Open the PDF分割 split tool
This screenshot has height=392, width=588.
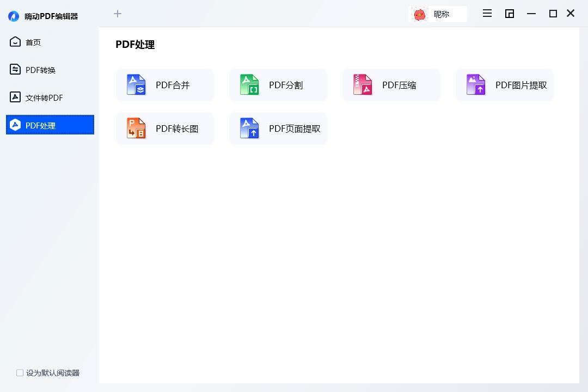pos(278,85)
